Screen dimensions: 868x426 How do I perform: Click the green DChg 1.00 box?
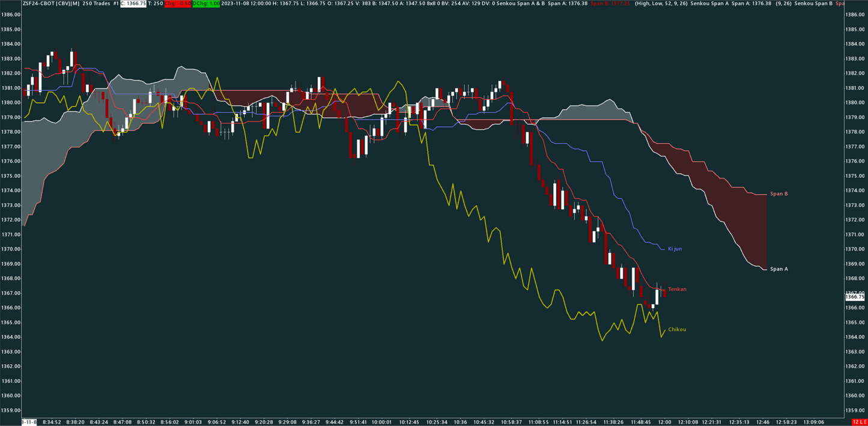206,4
